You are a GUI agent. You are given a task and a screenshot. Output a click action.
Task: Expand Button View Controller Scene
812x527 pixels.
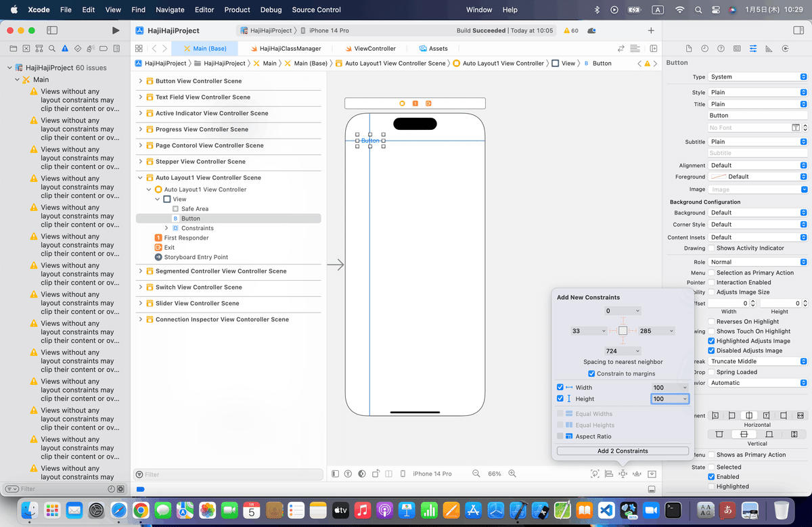(x=141, y=81)
